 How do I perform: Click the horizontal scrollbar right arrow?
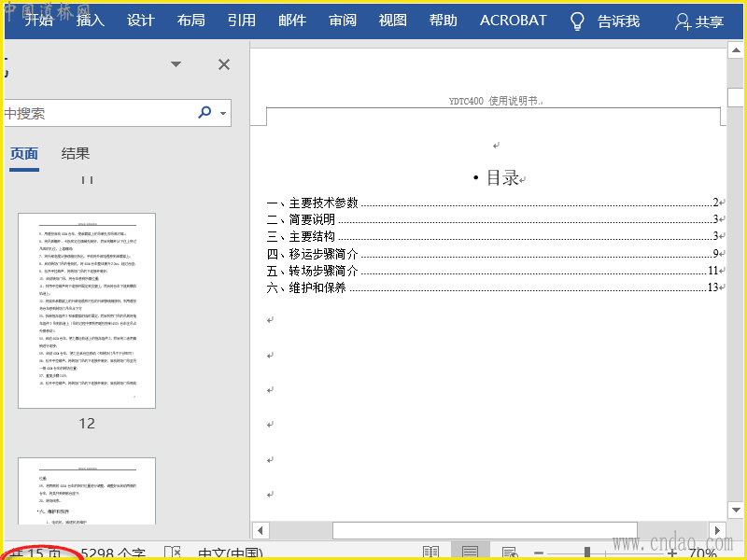[717, 530]
